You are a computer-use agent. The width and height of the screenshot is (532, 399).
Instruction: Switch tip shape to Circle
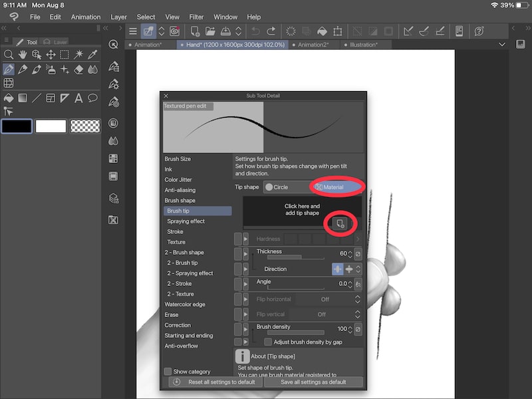point(281,188)
